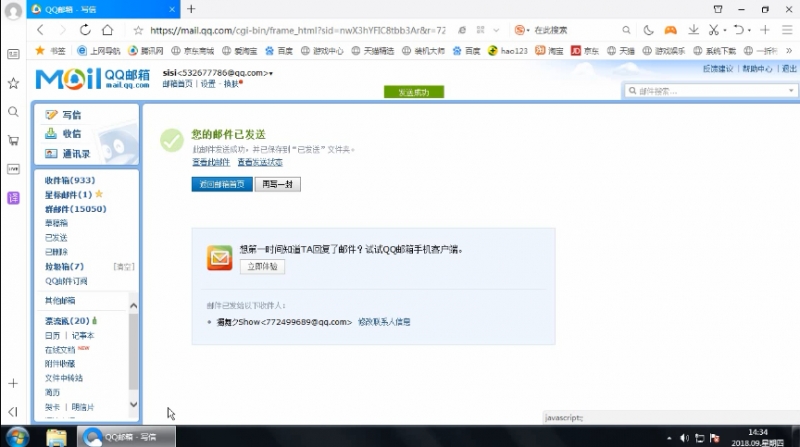The width and height of the screenshot is (800, 447).
Task: Open the 设置 settings link
Action: (208, 84)
